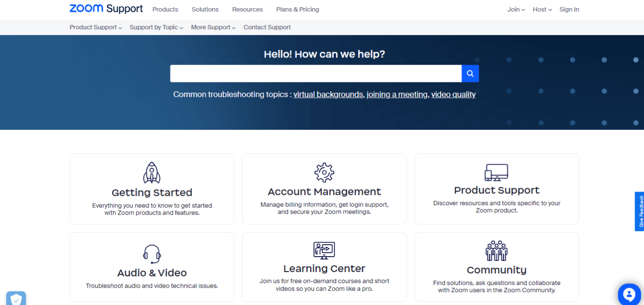Click "Troubleshoot audio and video technical issues." text
This screenshot has height=305, width=644.
click(152, 286)
